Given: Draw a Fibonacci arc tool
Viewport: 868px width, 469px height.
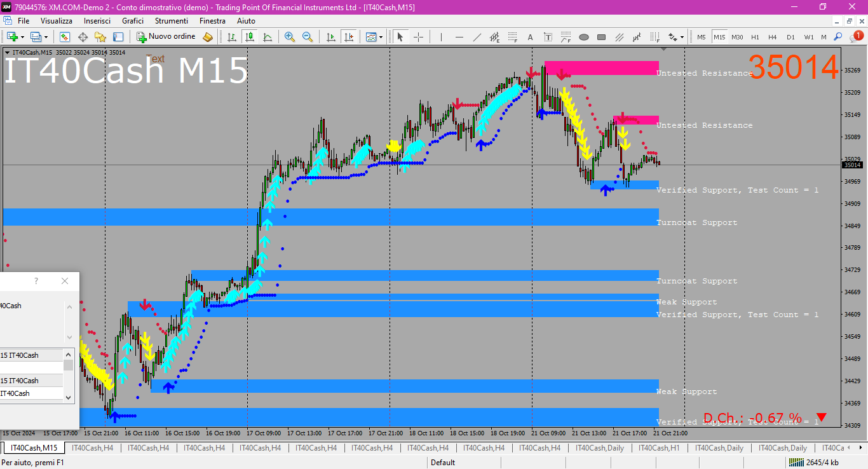Looking at the screenshot, I should pyautogui.click(x=566, y=37).
